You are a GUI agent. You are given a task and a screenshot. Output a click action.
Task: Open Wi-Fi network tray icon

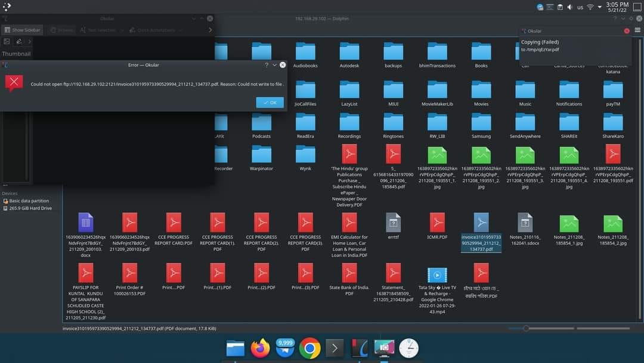point(590,7)
